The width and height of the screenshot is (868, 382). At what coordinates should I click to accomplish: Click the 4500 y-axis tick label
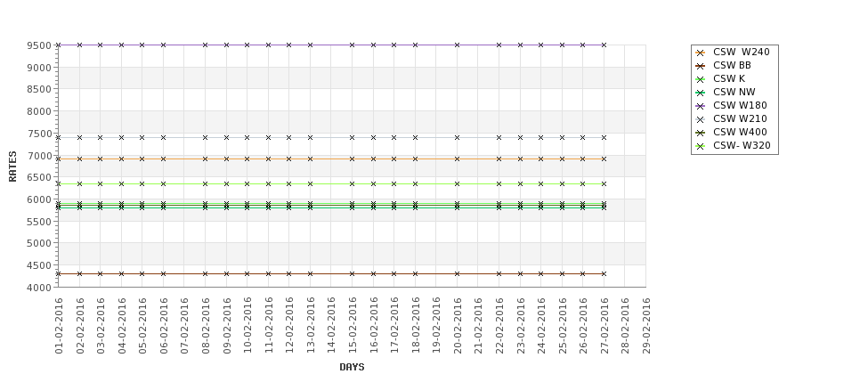39,265
